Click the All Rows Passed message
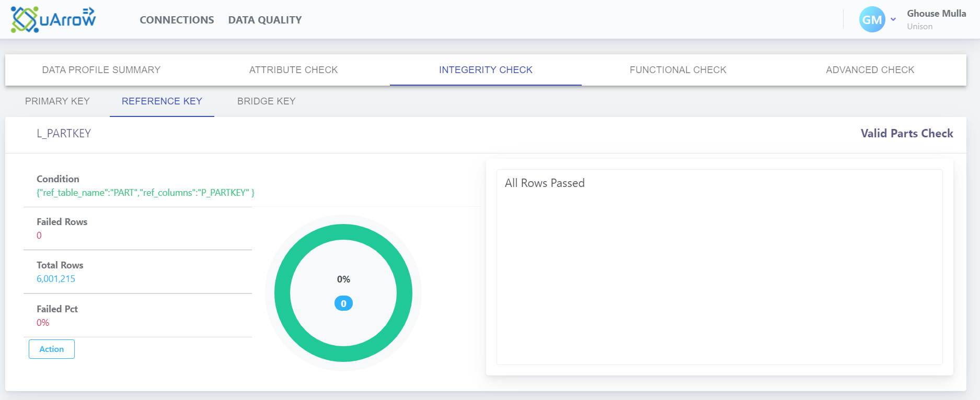Viewport: 980px width, 400px height. click(545, 183)
